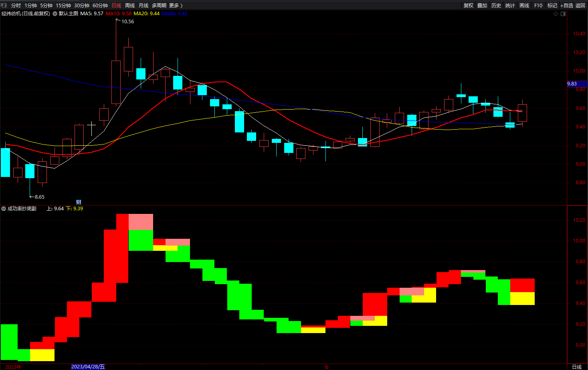The image size is (588, 370).
Task: Open the 成功率抄底副 indicator dropdown circle
Action: [x=4, y=209]
